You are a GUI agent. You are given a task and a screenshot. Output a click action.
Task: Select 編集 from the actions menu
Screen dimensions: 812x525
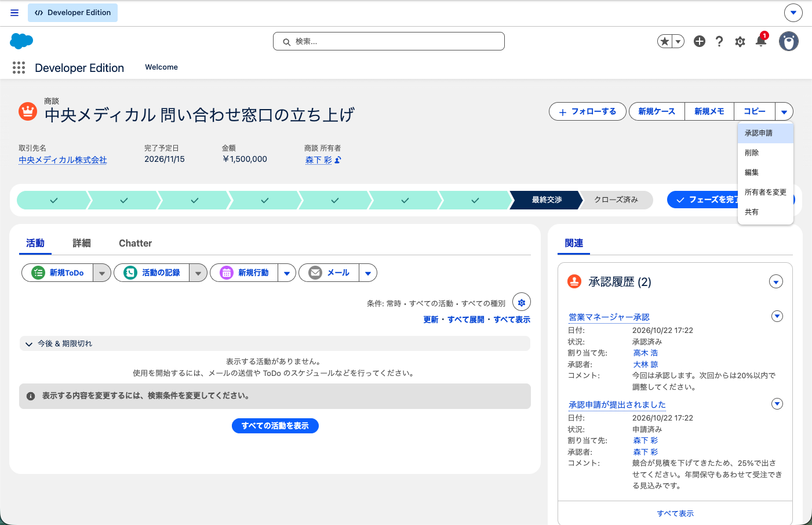(x=766, y=172)
